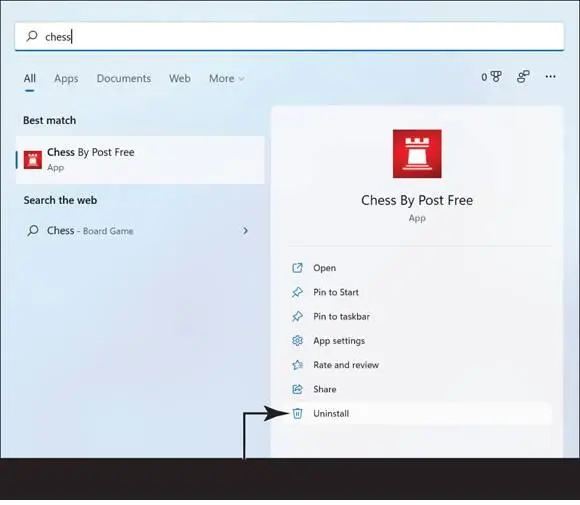Select the All tab
Viewport: 580px width, 505px height.
(x=30, y=78)
